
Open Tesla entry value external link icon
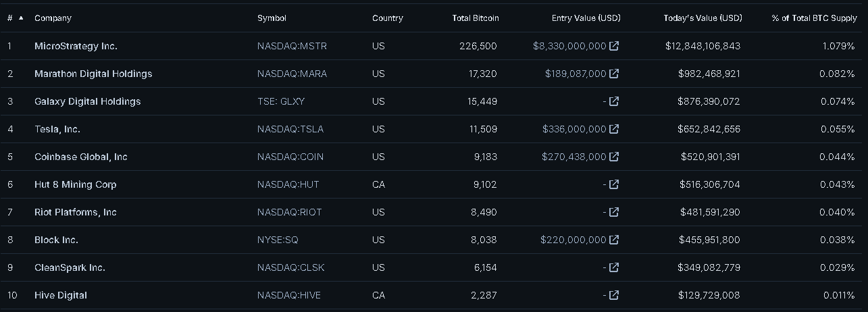coord(614,129)
